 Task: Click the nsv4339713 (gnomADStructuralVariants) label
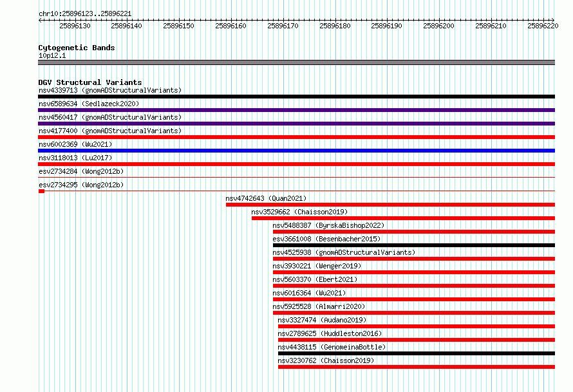pyautogui.click(x=110, y=90)
